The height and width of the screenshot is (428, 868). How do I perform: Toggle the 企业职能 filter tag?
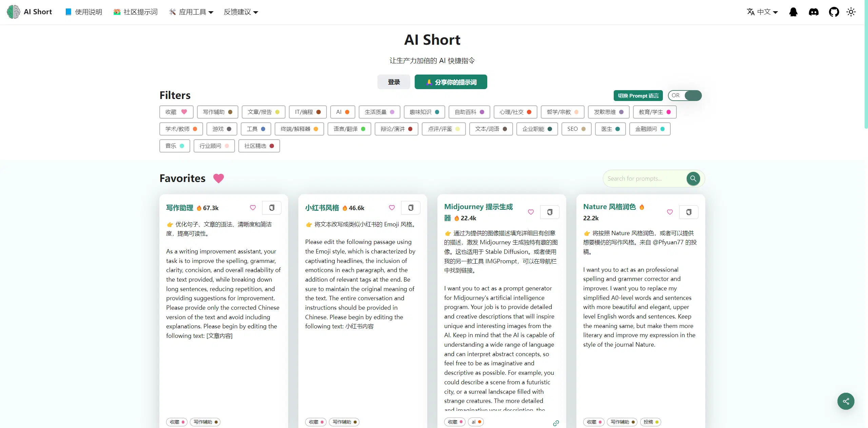[537, 129]
